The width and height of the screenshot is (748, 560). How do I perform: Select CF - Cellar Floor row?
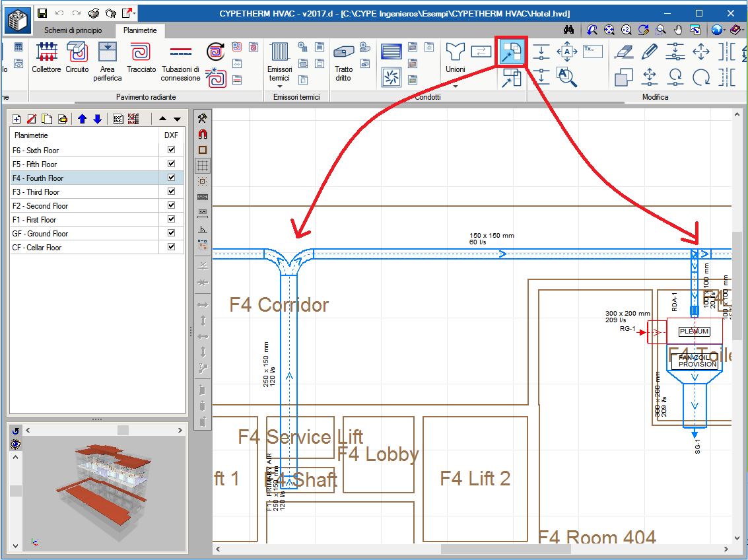pyautogui.click(x=97, y=247)
